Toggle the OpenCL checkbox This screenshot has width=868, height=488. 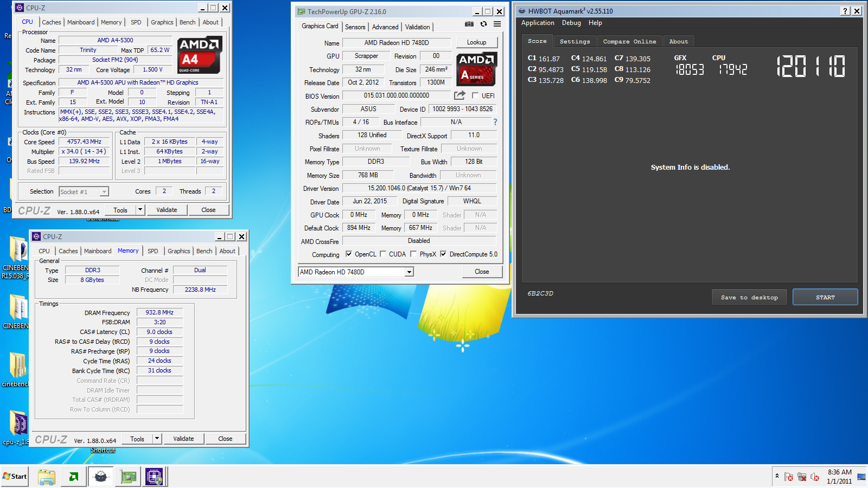pyautogui.click(x=349, y=254)
